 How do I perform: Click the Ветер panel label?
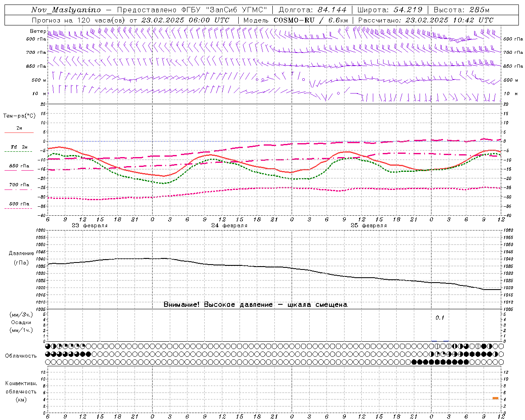38,31
